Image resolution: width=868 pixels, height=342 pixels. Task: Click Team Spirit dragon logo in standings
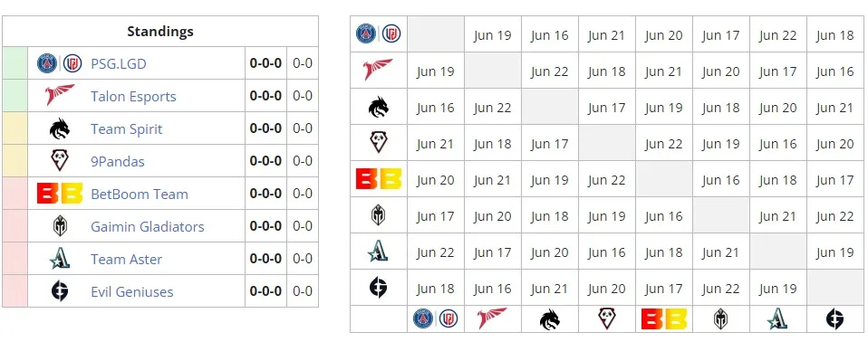point(60,128)
